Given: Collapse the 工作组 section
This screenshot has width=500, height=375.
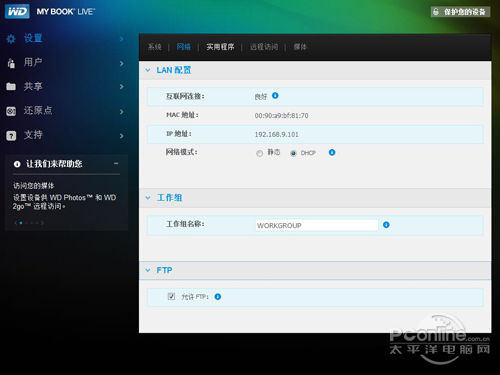Looking at the screenshot, I should pyautogui.click(x=148, y=198).
